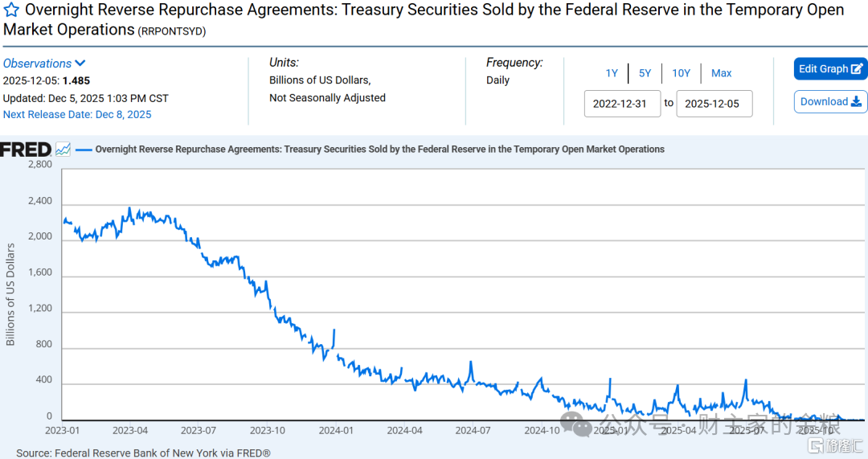Click the blue series line swatch in legend

point(83,150)
